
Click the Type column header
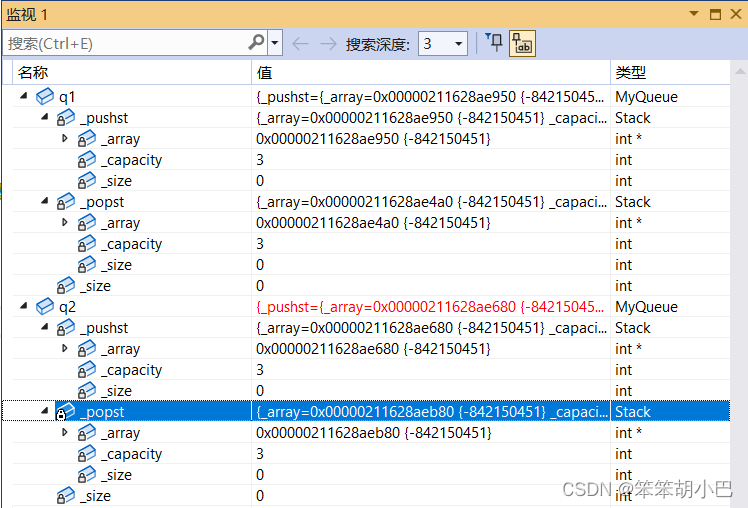pos(670,73)
